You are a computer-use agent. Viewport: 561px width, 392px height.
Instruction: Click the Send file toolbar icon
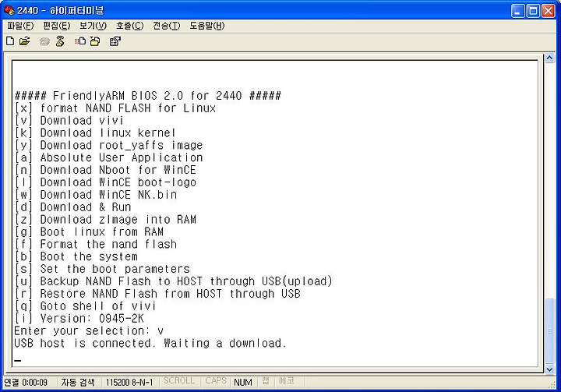point(80,41)
